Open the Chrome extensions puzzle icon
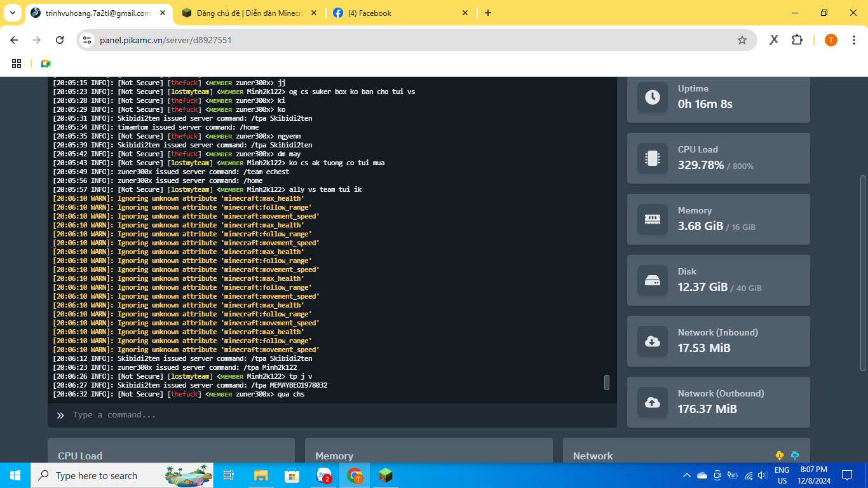This screenshot has width=868, height=488. tap(797, 40)
